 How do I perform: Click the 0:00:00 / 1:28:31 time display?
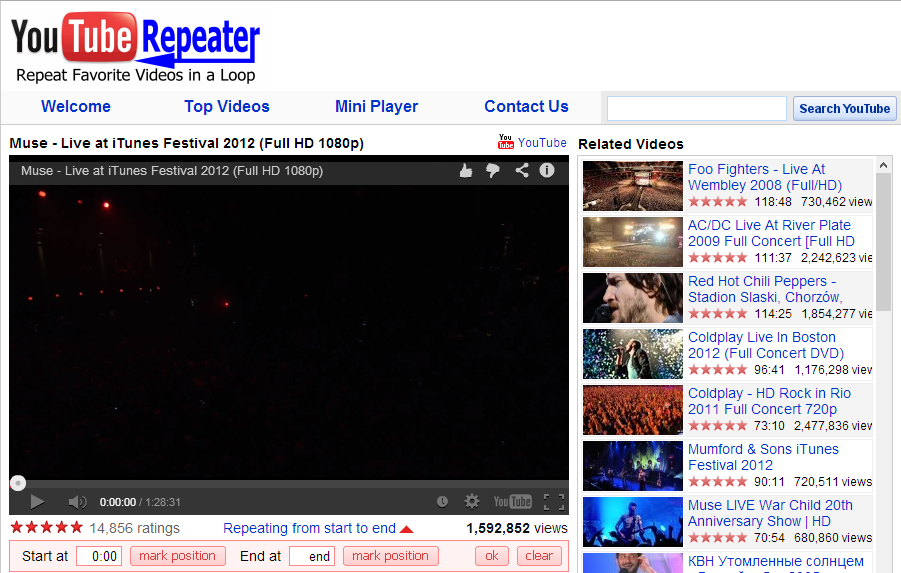pos(140,502)
